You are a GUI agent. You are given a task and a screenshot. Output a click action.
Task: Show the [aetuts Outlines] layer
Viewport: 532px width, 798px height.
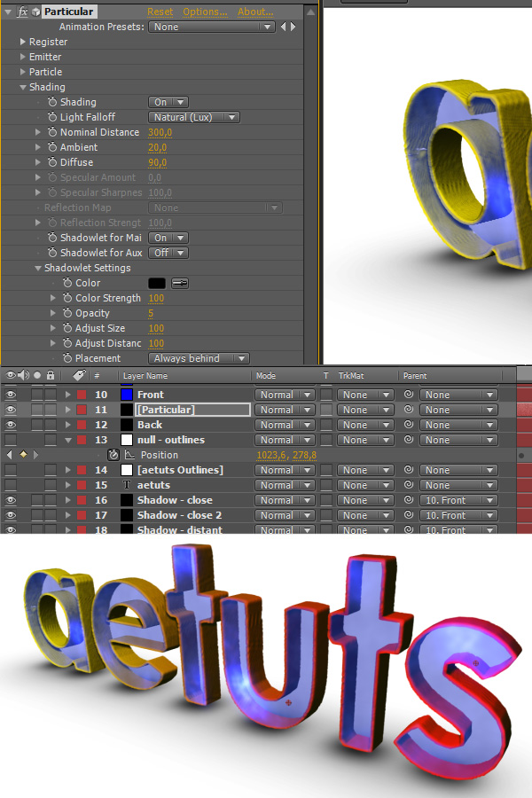click(11, 470)
